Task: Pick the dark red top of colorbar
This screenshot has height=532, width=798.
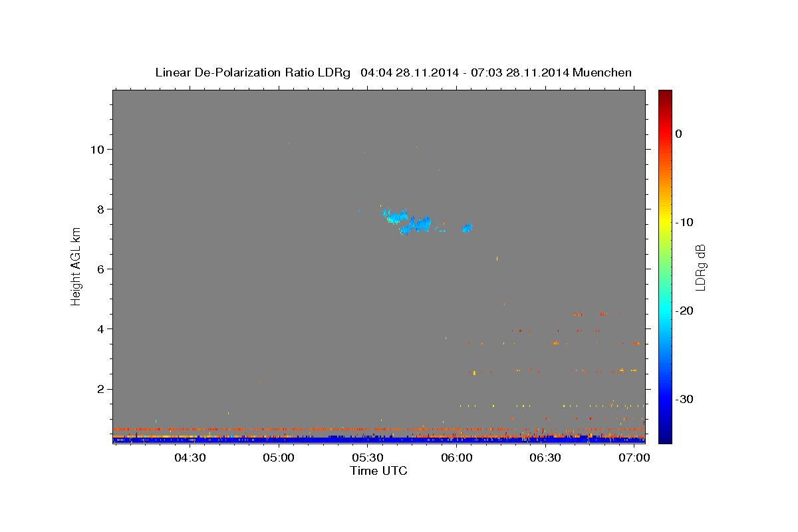Action: point(665,96)
